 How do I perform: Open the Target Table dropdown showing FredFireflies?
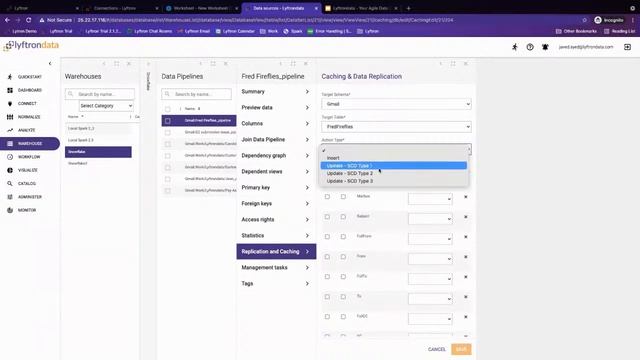(x=396, y=127)
